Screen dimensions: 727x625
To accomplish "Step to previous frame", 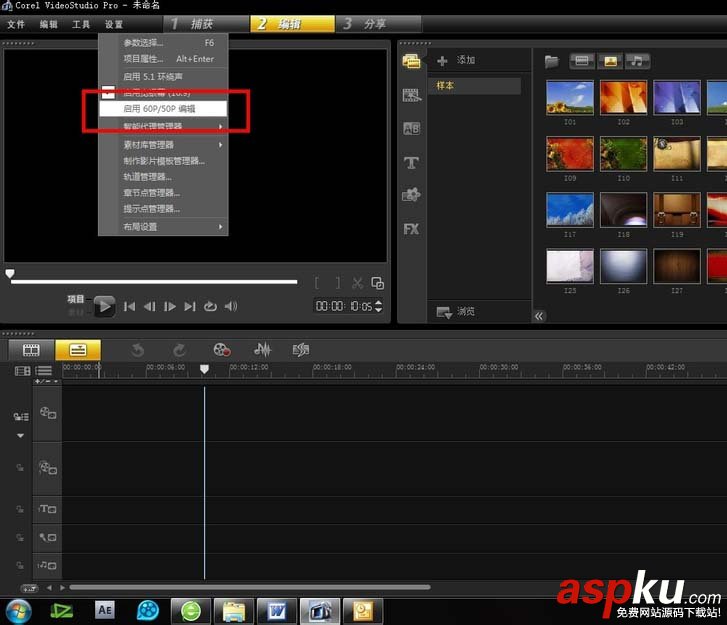I will coord(149,306).
